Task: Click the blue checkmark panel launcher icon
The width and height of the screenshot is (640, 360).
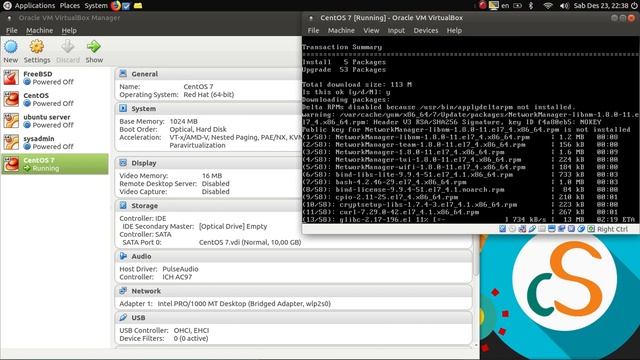Action: [x=126, y=6]
